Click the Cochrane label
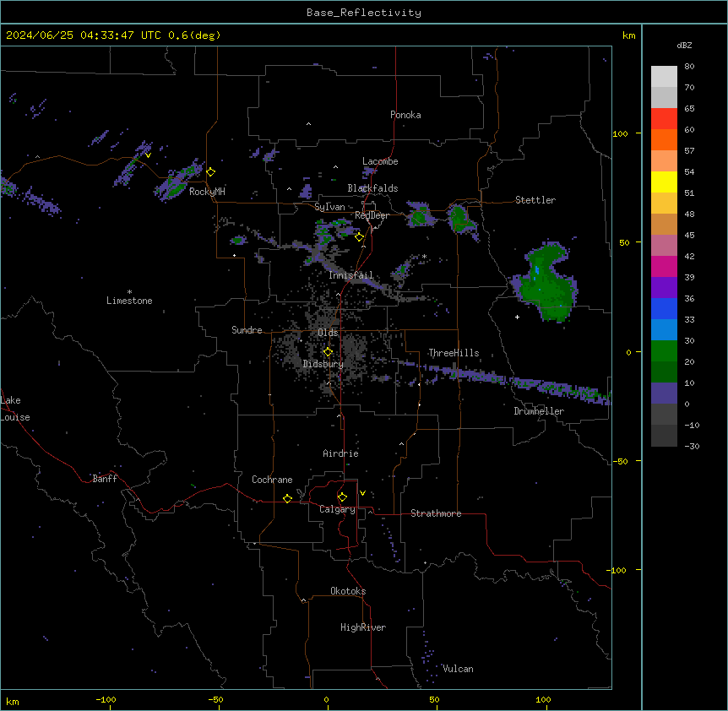 272,480
